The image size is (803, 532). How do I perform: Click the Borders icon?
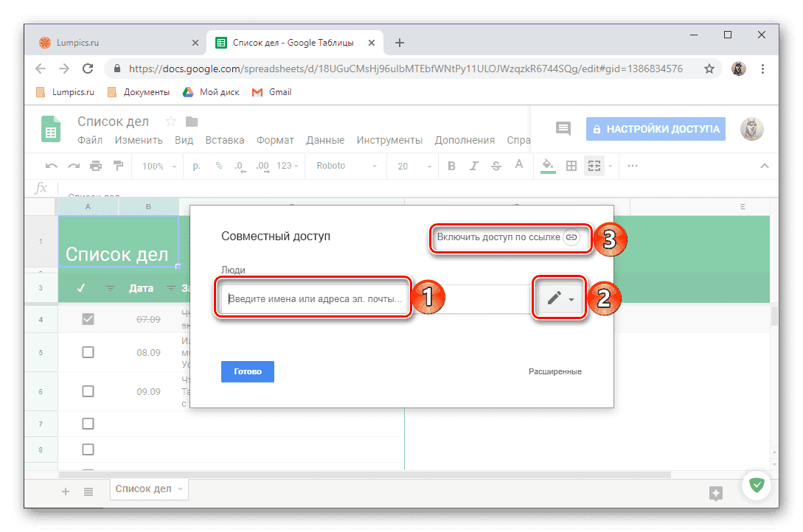[571, 166]
